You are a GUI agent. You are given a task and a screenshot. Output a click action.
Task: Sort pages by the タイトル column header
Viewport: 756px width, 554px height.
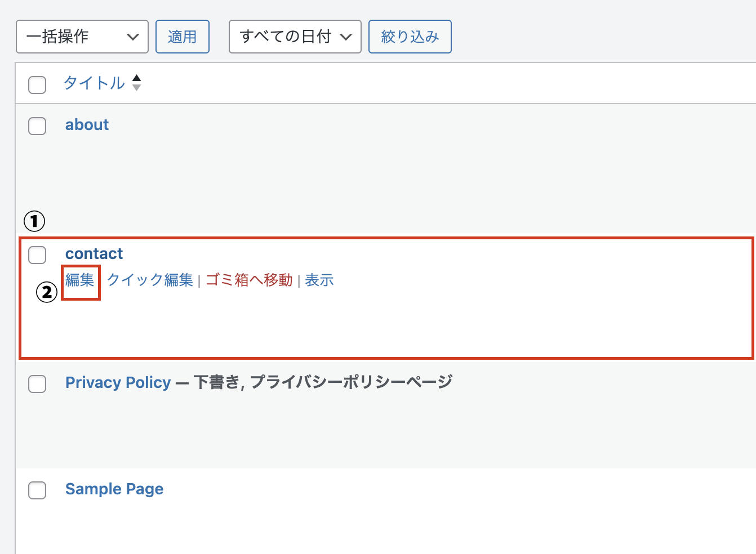coord(94,83)
